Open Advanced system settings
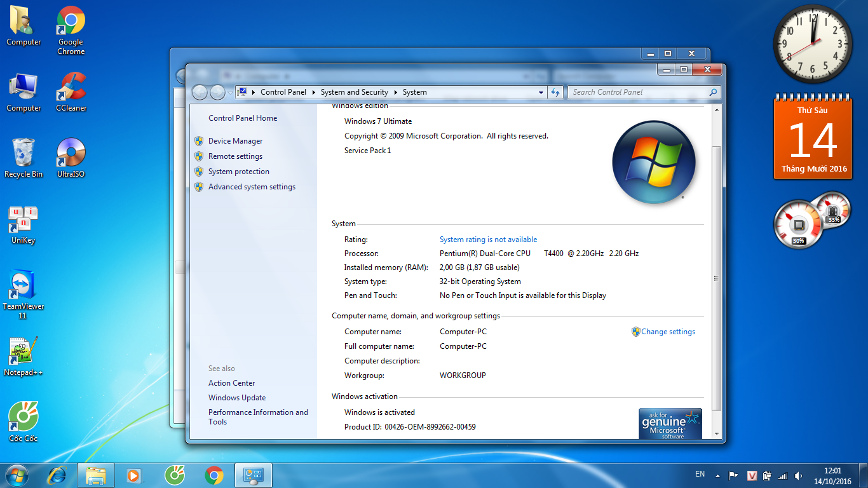The height and width of the screenshot is (488, 868). coord(252,187)
